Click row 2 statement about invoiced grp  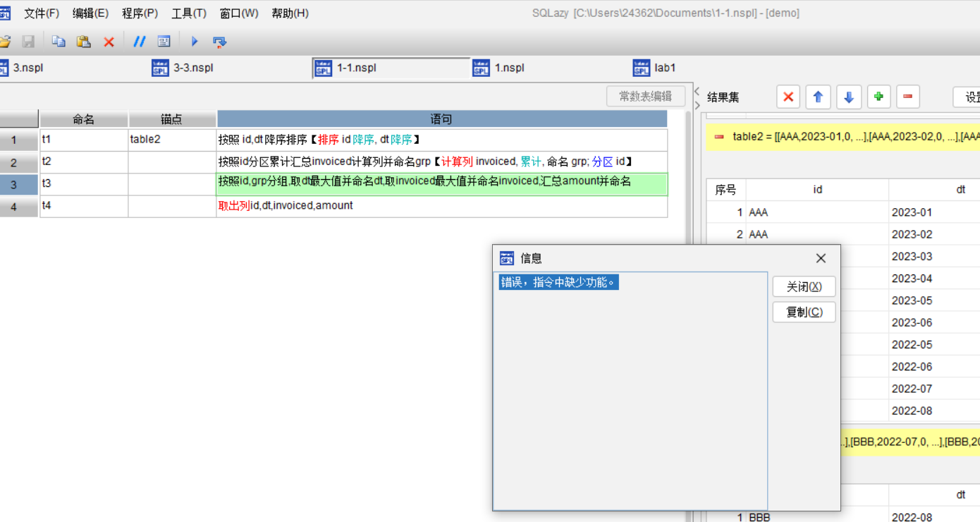click(441, 162)
